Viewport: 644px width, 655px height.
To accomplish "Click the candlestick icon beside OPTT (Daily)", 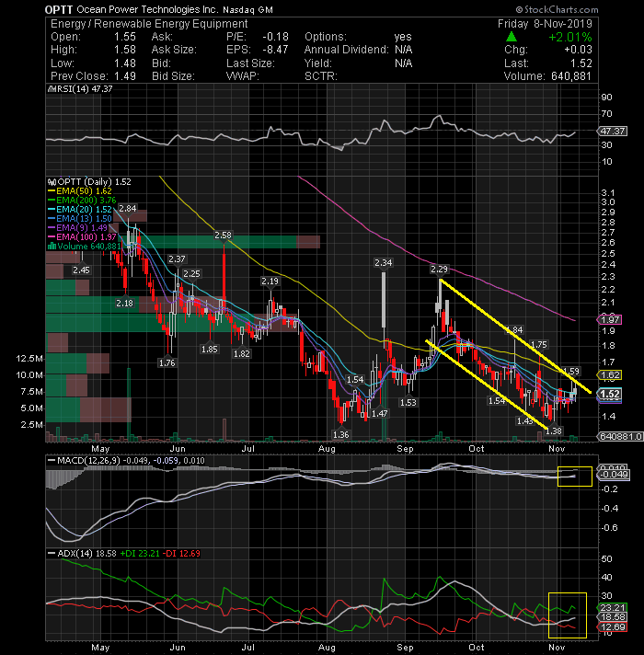I will tap(52, 182).
